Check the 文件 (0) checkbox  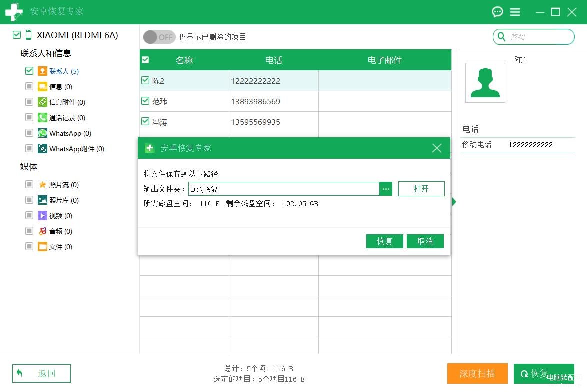(x=29, y=246)
